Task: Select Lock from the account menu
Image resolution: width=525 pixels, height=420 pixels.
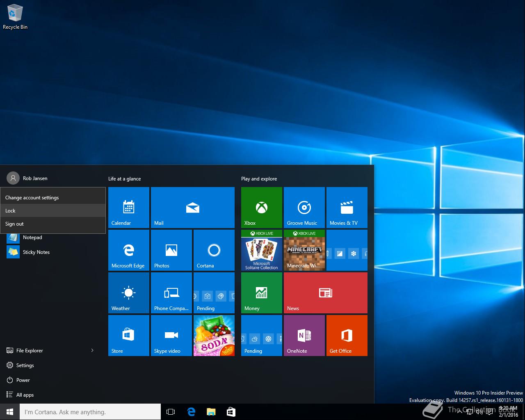Action: pyautogui.click(x=53, y=211)
